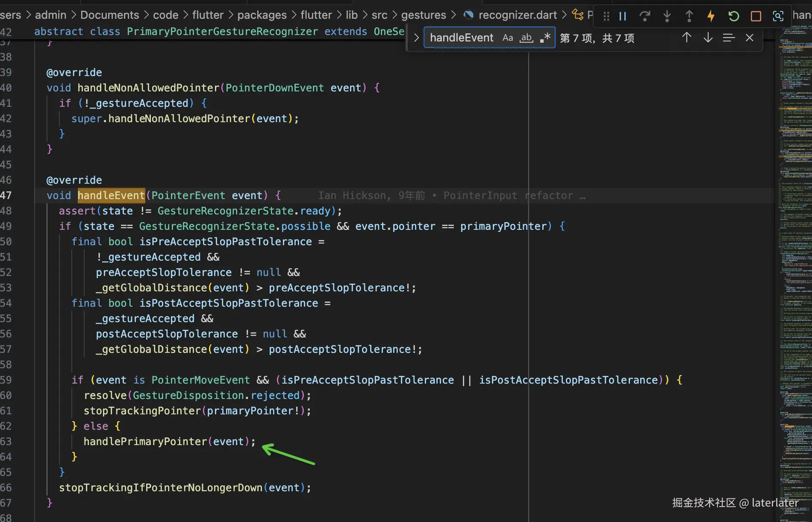Click postAcceptSlopTolerance != null expression

click(191, 334)
